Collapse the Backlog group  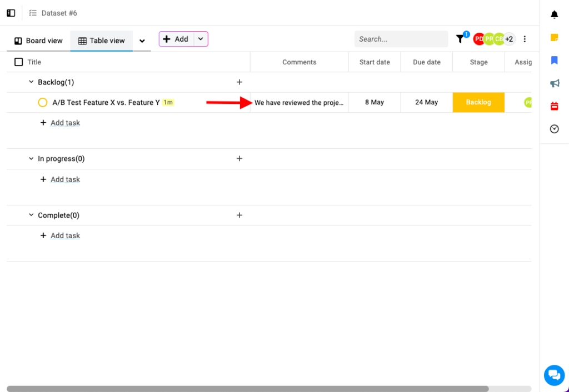31,82
